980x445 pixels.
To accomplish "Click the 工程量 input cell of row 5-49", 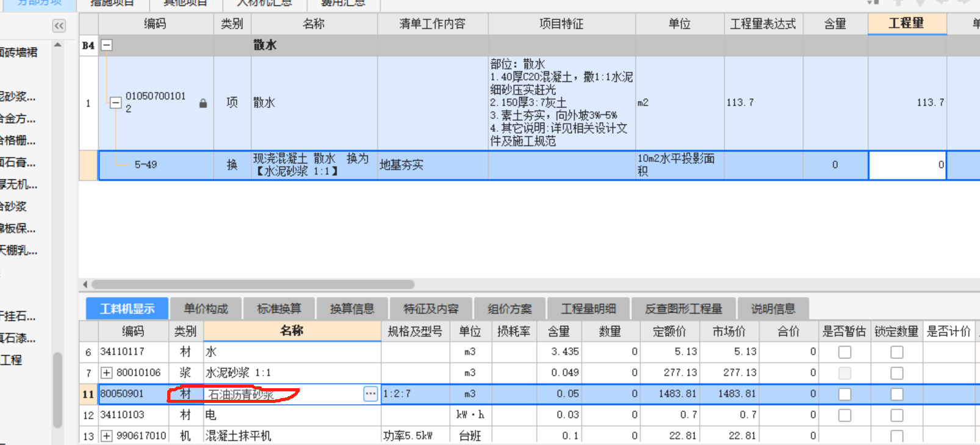I will (907, 165).
